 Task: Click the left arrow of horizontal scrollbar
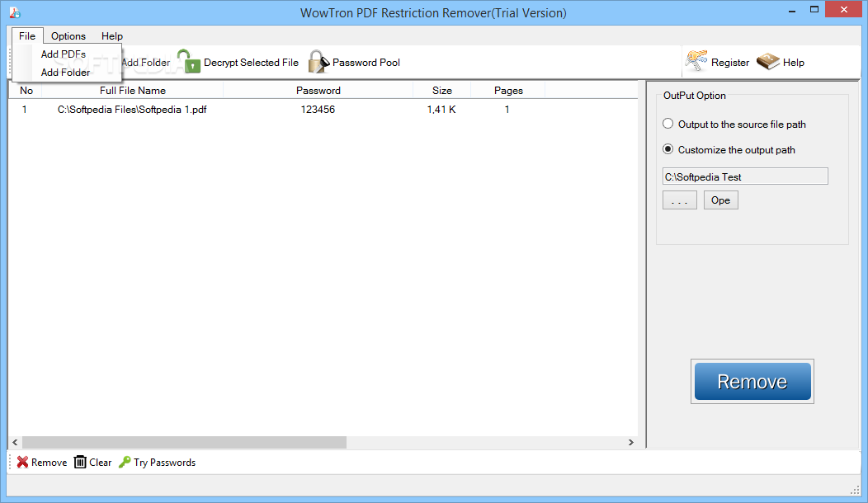click(15, 442)
